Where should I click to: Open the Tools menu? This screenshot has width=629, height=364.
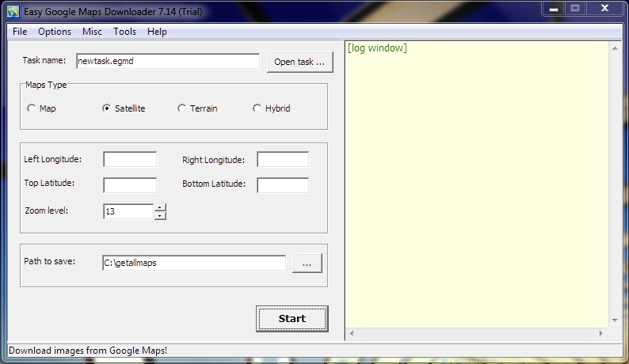(x=124, y=32)
